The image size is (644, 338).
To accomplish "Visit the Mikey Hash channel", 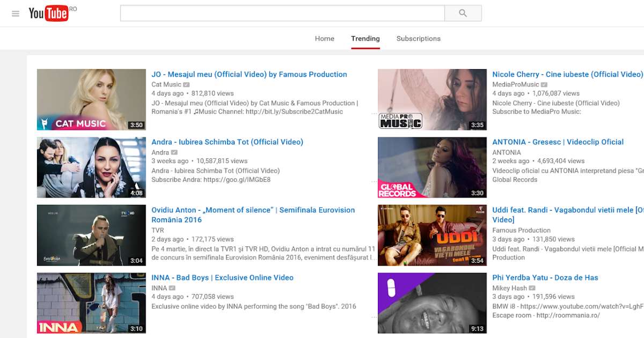I will point(510,288).
